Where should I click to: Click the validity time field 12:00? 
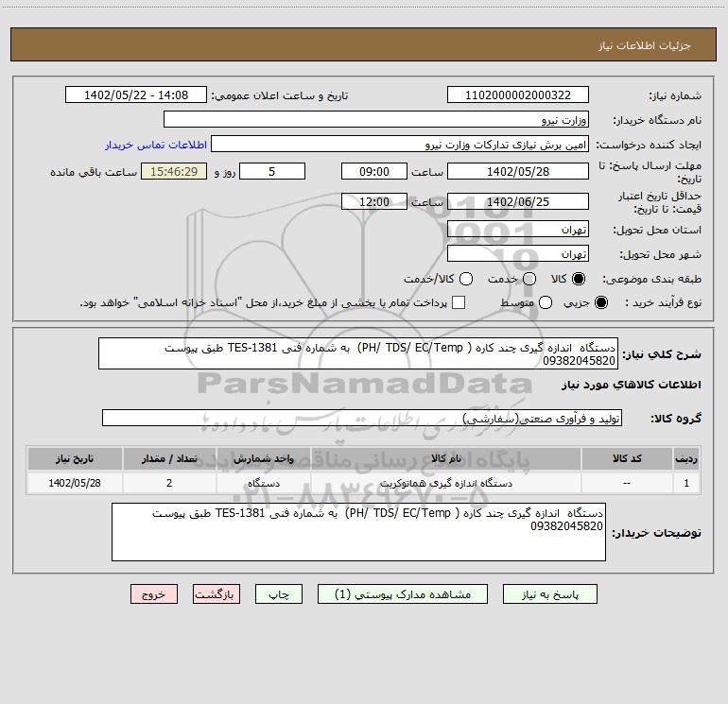(374, 201)
